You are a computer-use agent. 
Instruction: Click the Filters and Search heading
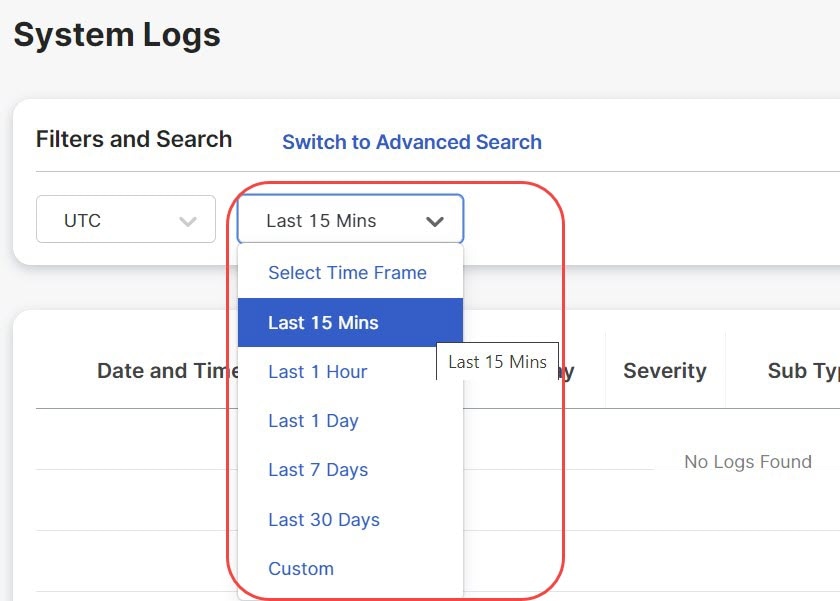[x=134, y=139]
